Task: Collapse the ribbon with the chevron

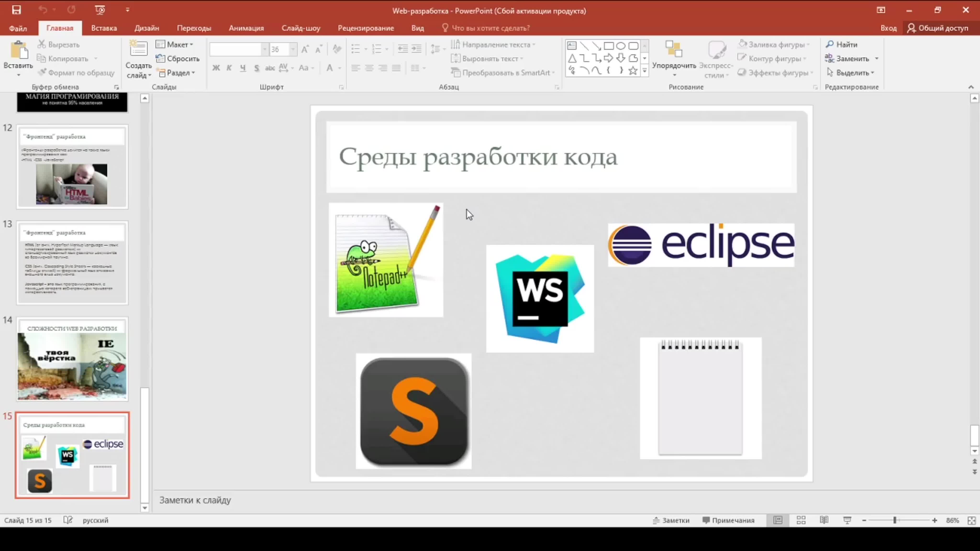Action: (971, 87)
